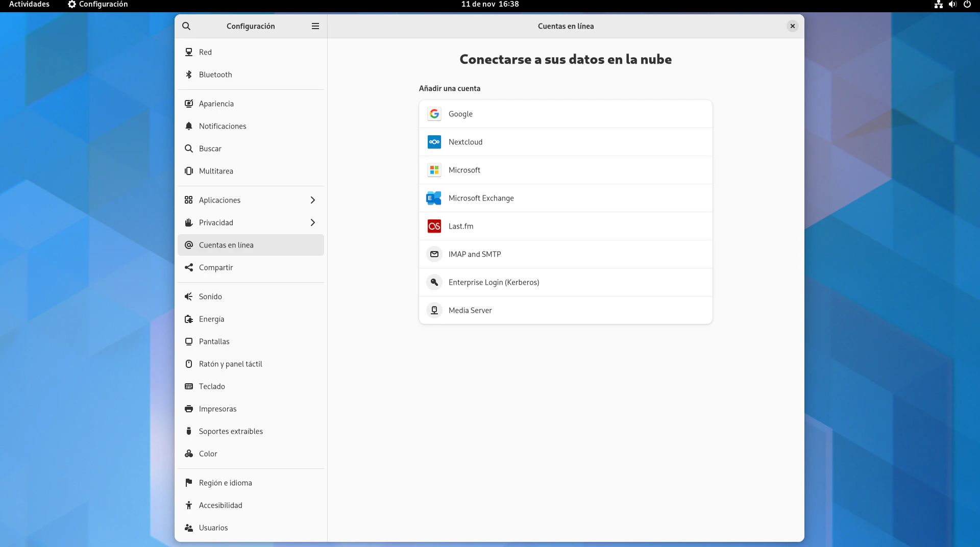
Task: Click the Media Server icon
Action: click(x=434, y=310)
